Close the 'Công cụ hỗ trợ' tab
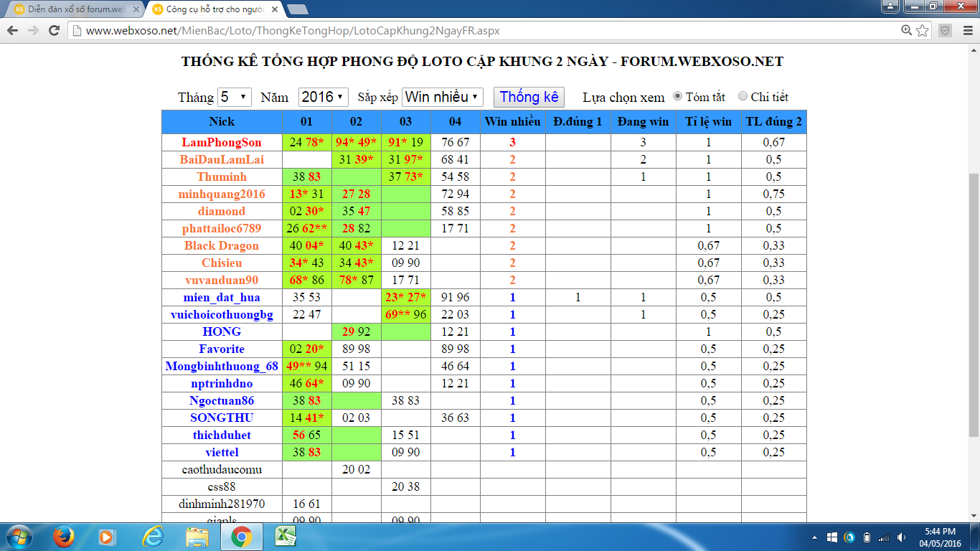The height and width of the screenshot is (551, 980). click(275, 9)
